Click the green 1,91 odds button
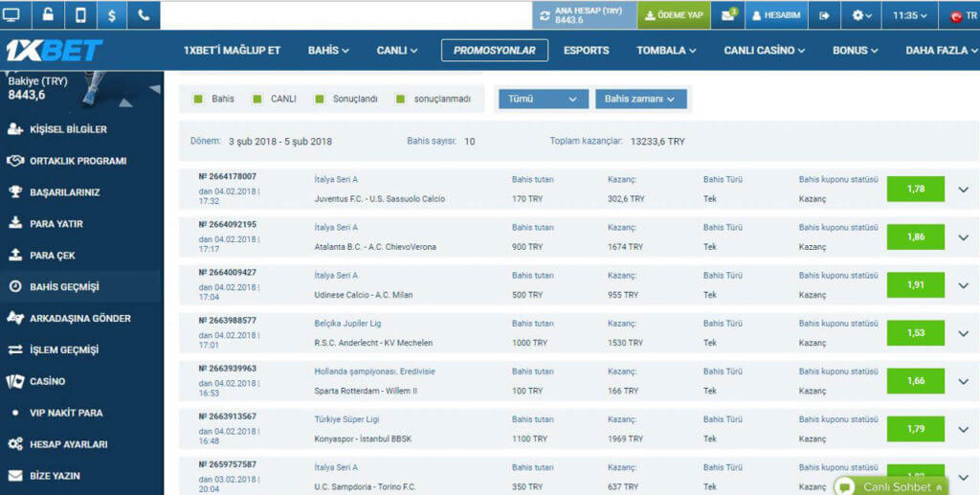Image resolution: width=980 pixels, height=495 pixels. (x=916, y=285)
